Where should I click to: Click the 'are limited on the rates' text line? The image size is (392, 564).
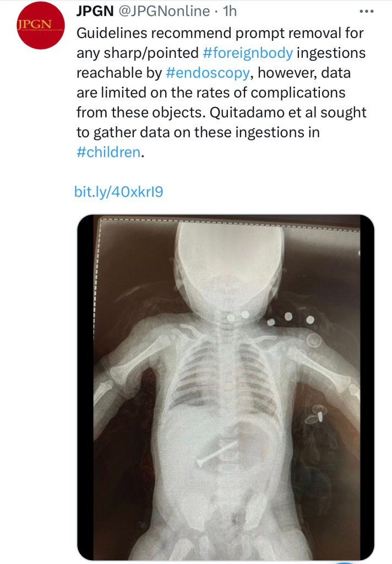(x=210, y=93)
